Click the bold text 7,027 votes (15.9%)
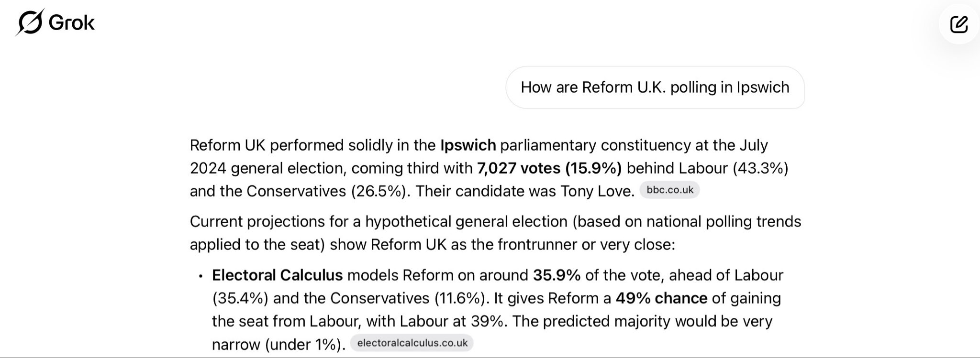Image resolution: width=980 pixels, height=358 pixels. coord(549,168)
